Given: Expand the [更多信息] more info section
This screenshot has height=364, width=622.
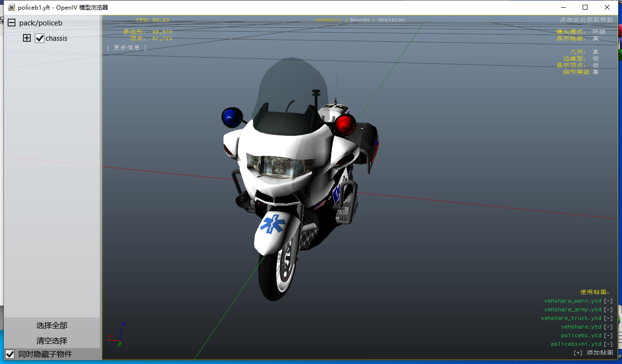Looking at the screenshot, I should click(x=127, y=47).
